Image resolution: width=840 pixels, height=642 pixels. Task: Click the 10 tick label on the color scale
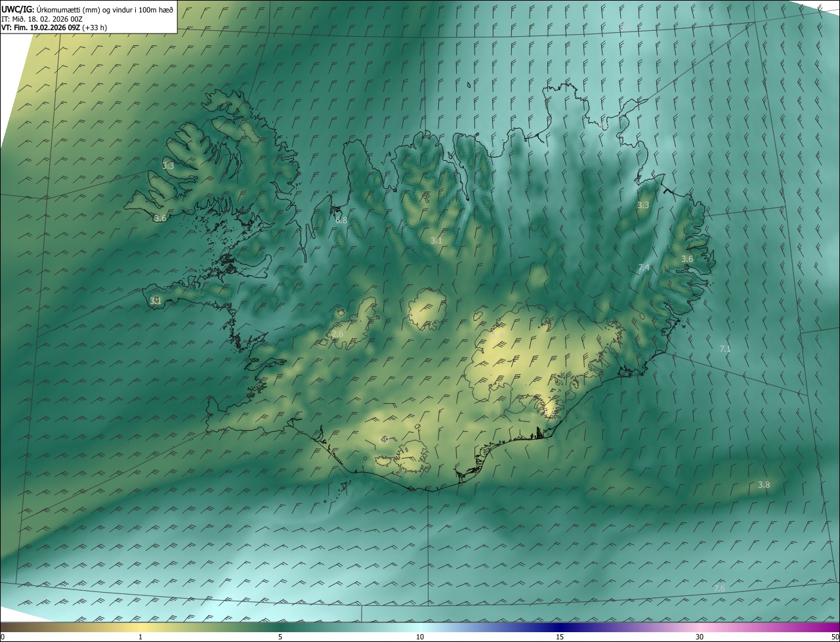coord(420,637)
